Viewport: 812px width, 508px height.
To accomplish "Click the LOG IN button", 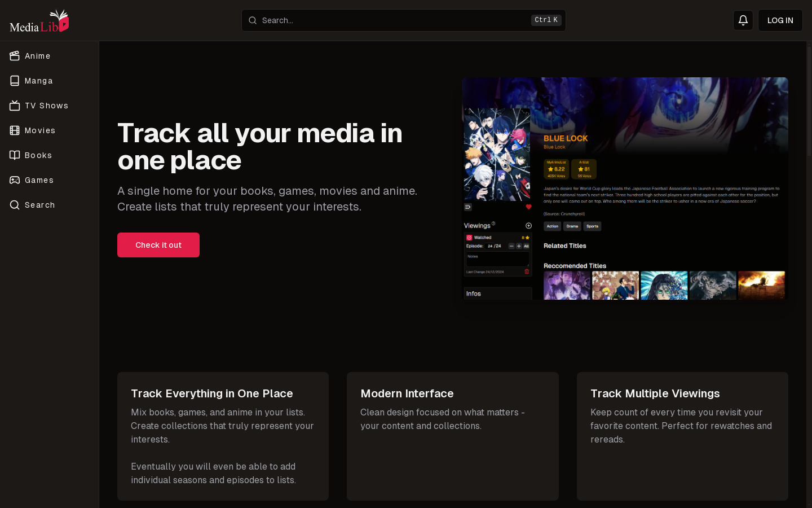I will pyautogui.click(x=780, y=20).
